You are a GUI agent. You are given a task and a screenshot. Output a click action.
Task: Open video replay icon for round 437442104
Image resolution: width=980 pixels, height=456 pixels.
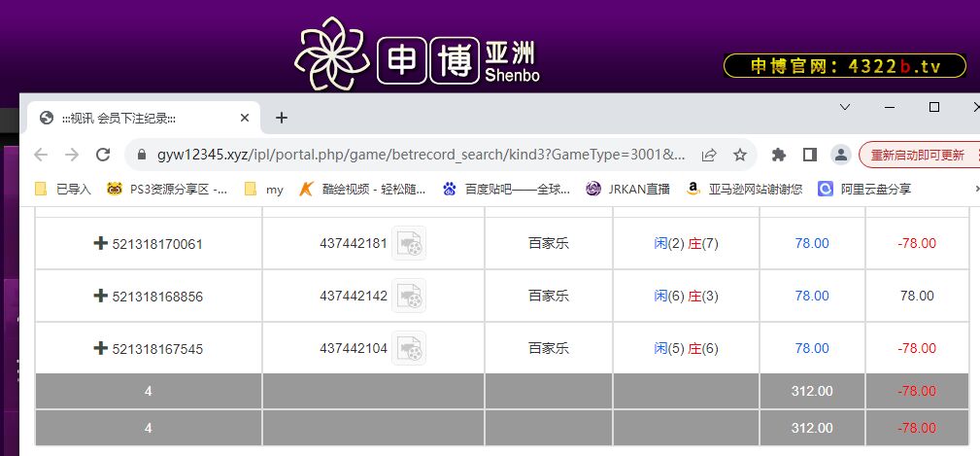coord(409,348)
